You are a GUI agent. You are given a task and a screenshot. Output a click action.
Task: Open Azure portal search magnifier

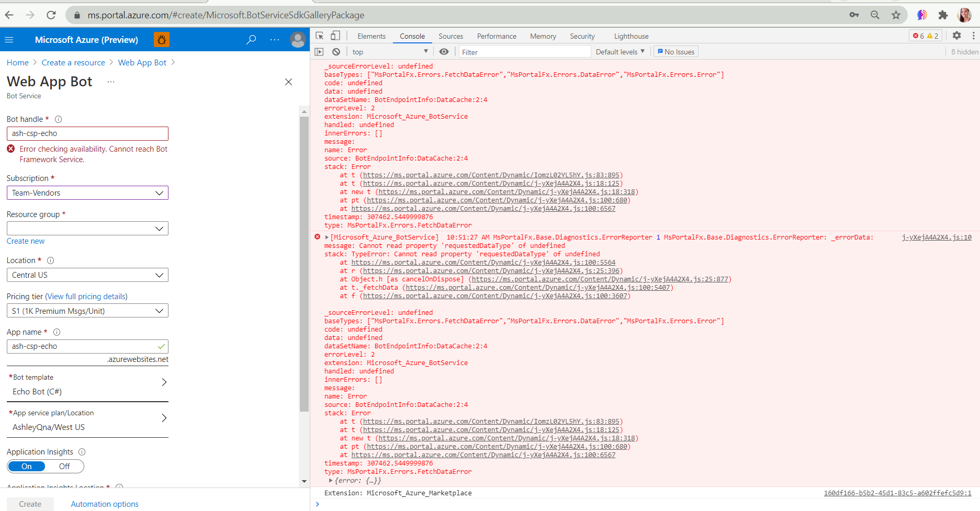pos(251,39)
